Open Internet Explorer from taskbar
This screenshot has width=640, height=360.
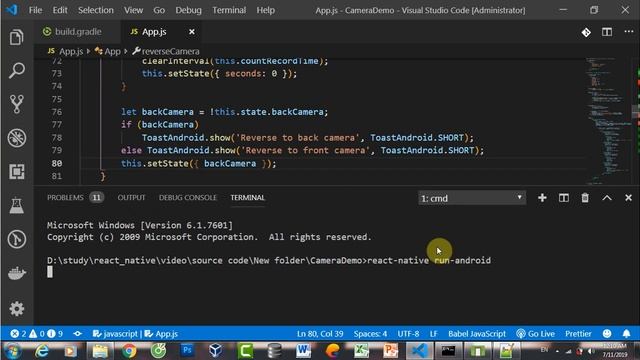click(42, 351)
